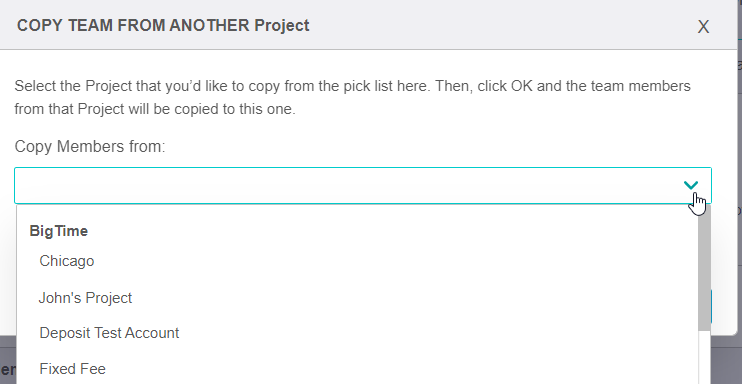This screenshot has height=384, width=742.
Task: Click the scrollbar track below the thumb
Action: click(x=704, y=357)
